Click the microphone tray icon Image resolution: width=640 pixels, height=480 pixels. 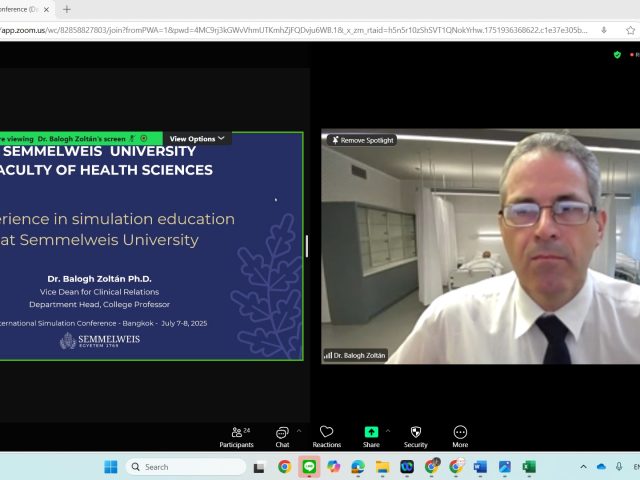619,467
